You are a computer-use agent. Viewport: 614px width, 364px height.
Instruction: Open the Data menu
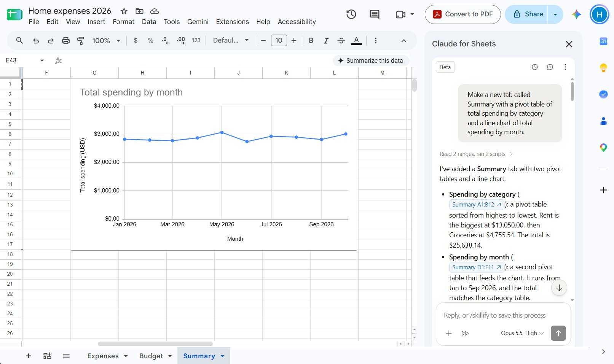pyautogui.click(x=149, y=22)
